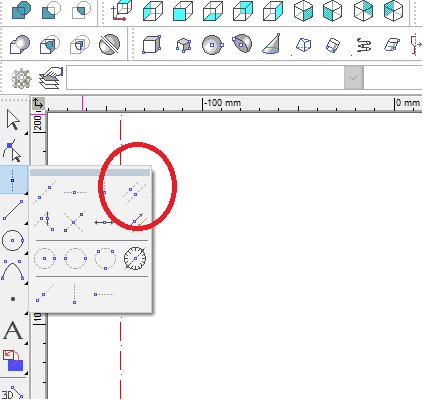423x400 pixels.
Task: Choose the parallel construction lines tool
Action: pyautogui.click(x=134, y=193)
